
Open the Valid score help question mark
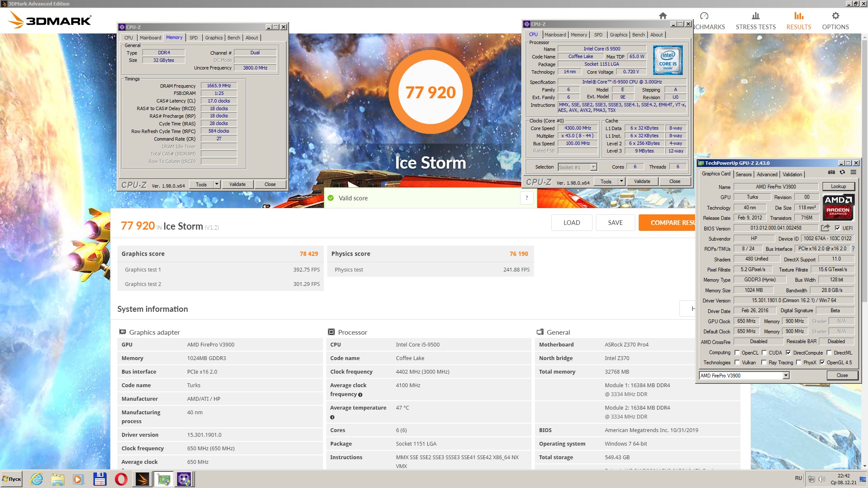click(x=526, y=198)
